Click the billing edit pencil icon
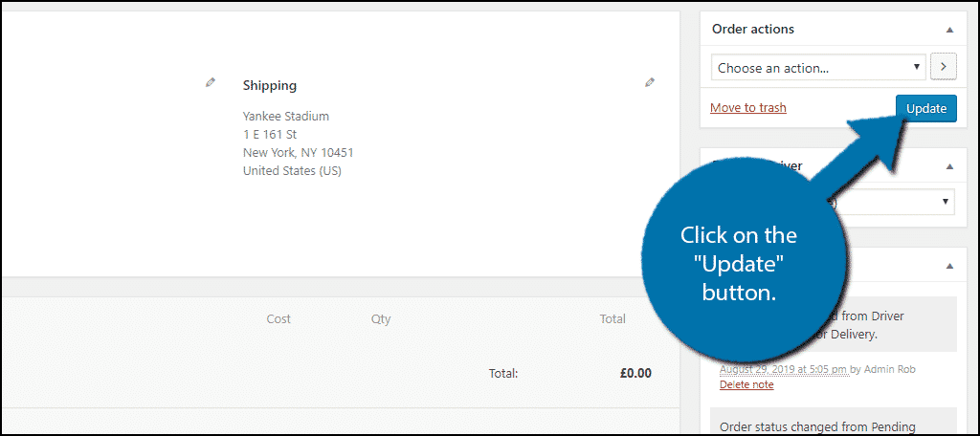The image size is (980, 436). [x=211, y=82]
